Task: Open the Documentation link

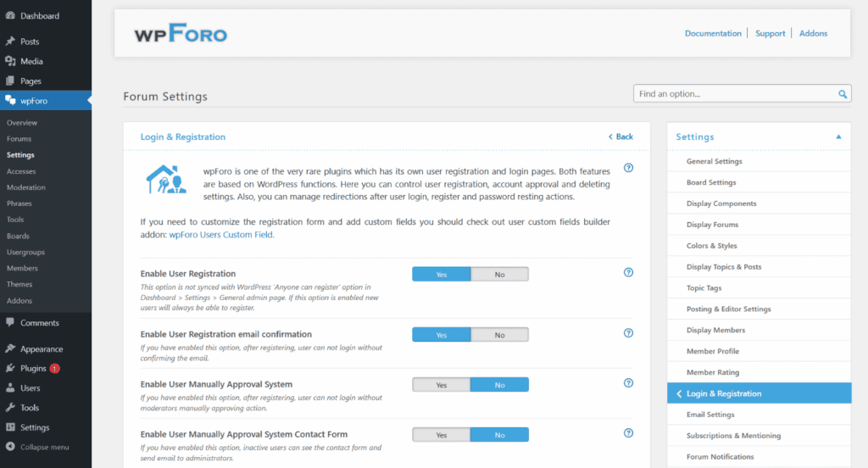Action: 713,33
